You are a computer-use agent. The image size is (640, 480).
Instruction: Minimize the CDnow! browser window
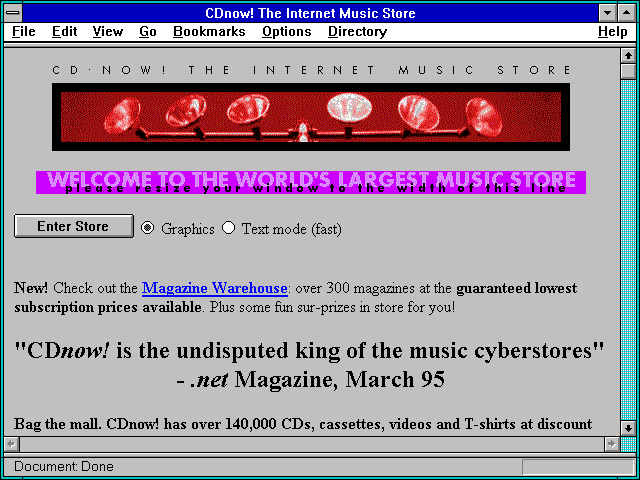[x=607, y=13]
